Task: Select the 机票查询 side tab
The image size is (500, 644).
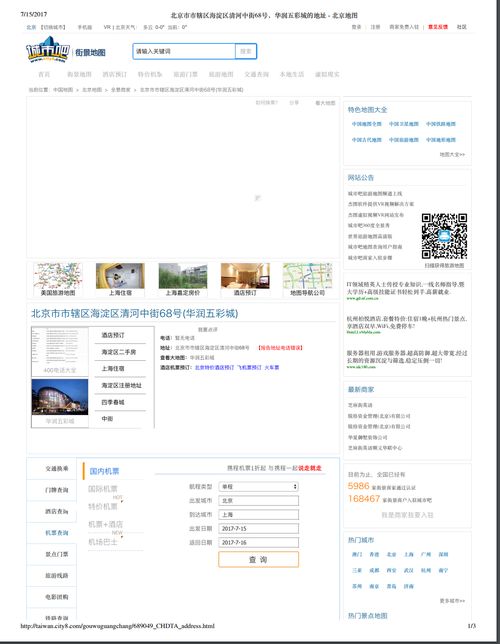Action: point(52,533)
